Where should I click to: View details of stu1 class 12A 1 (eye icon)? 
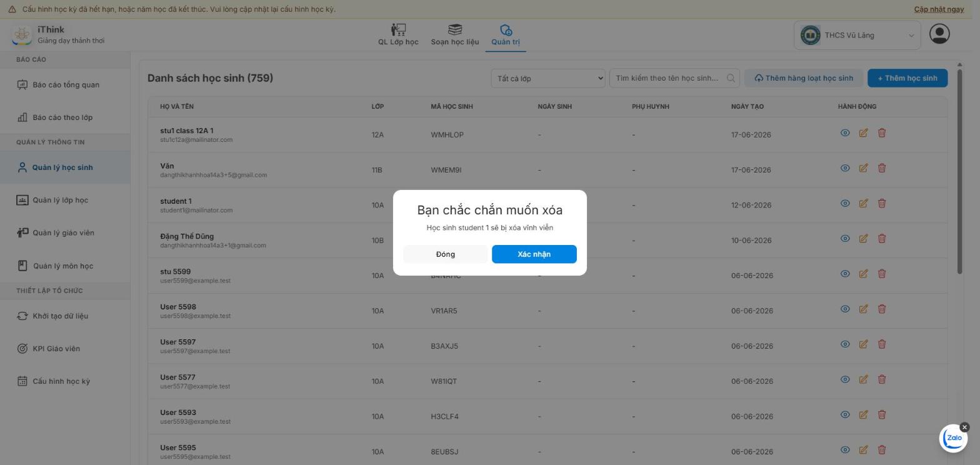point(845,132)
